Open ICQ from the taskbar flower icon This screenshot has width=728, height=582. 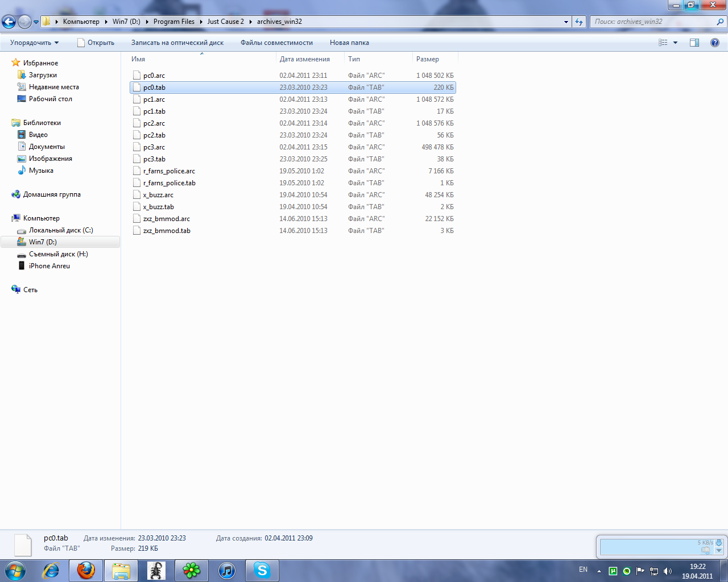tap(192, 571)
